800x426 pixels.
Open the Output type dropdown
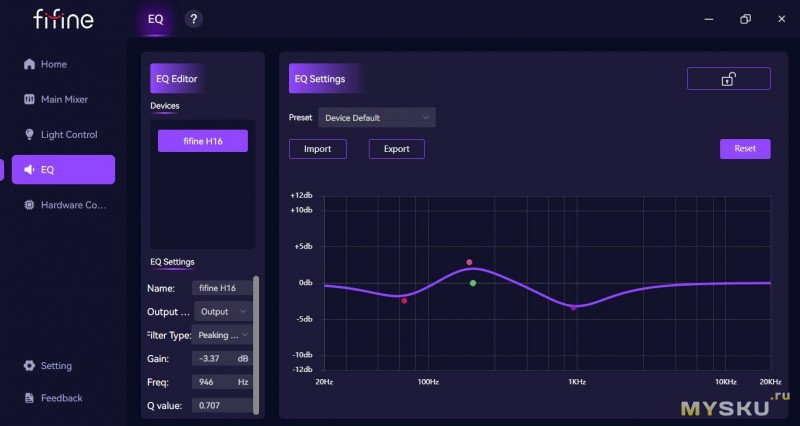click(x=221, y=312)
